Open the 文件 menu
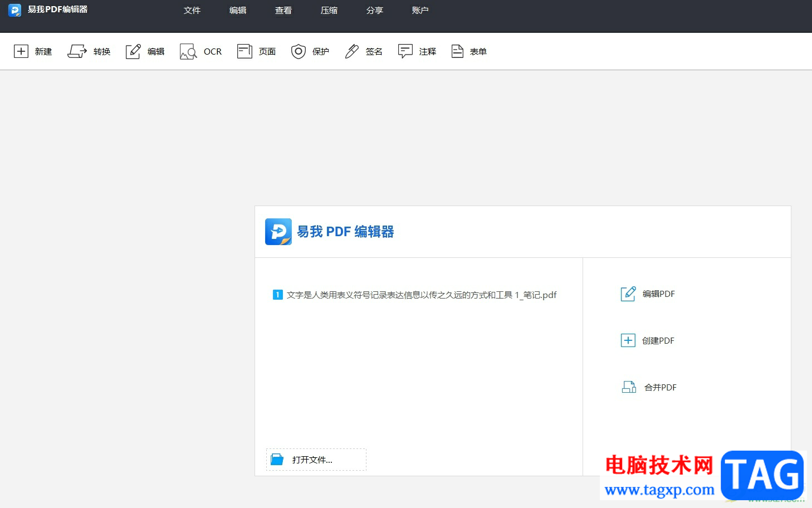The height and width of the screenshot is (508, 812). point(192,11)
